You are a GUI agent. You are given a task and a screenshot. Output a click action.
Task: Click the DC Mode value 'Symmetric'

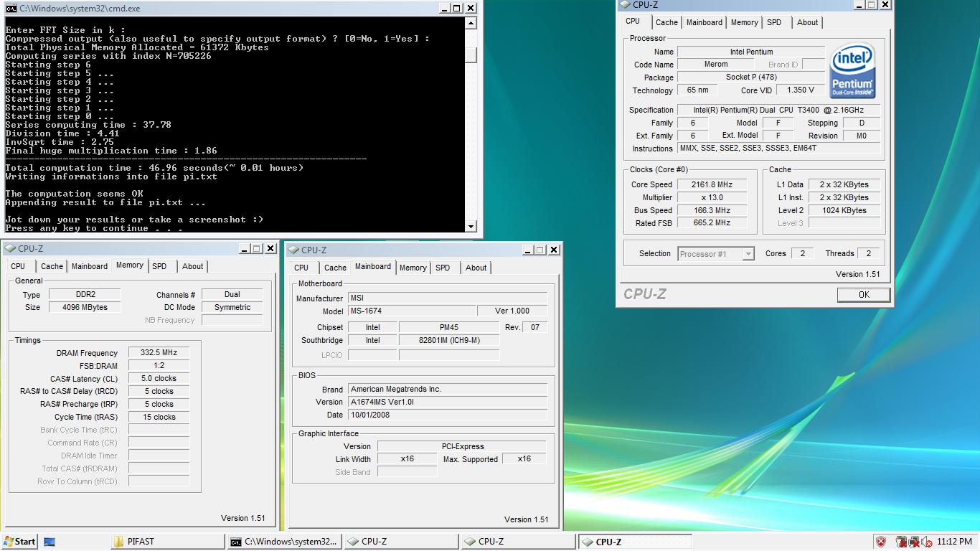pyautogui.click(x=232, y=307)
